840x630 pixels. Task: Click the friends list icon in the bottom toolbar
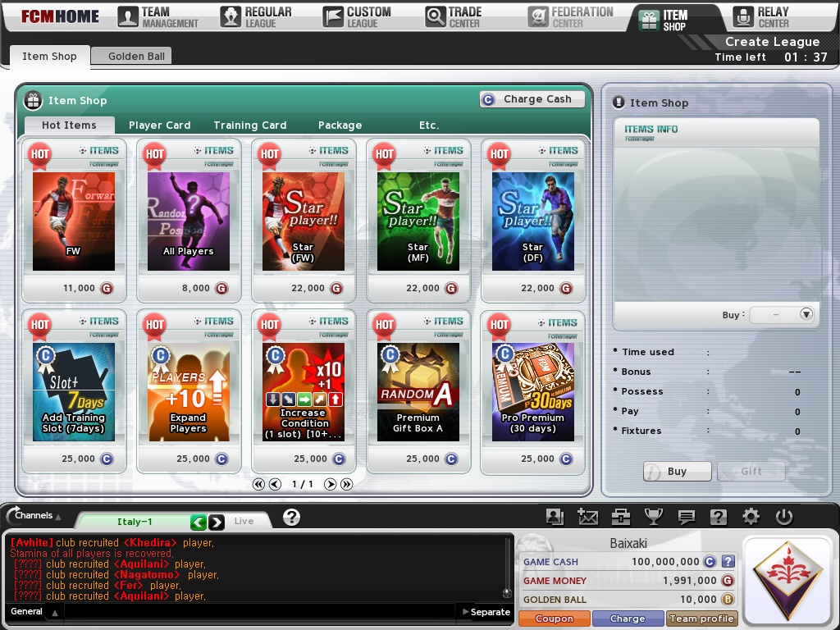[x=555, y=518]
